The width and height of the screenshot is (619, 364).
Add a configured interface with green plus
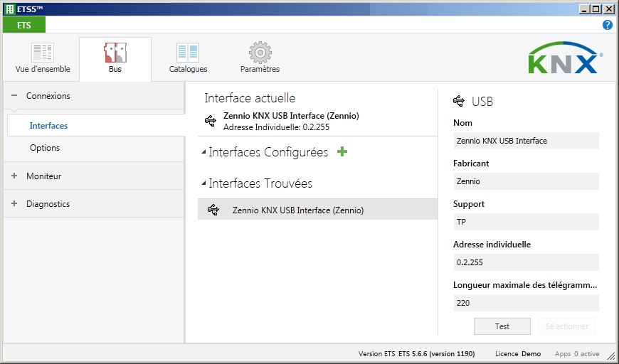click(342, 152)
